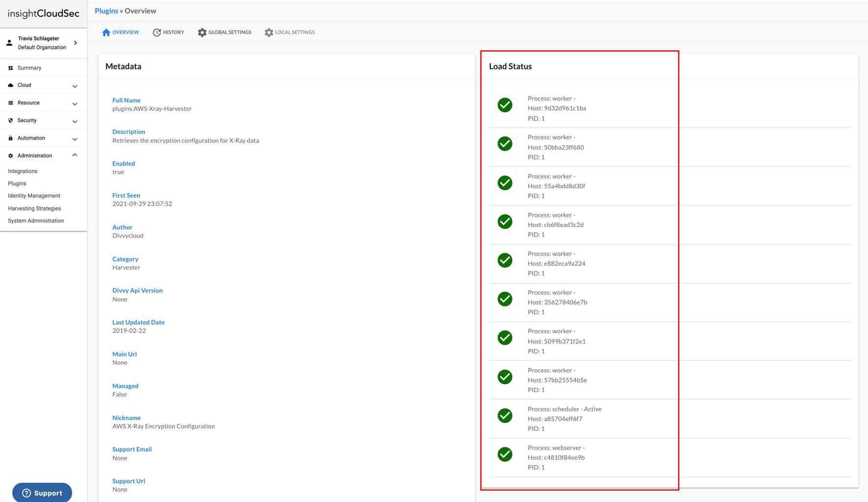868x502 pixels.
Task: Click the 'Process: scheduler - Active' text
Action: click(565, 409)
